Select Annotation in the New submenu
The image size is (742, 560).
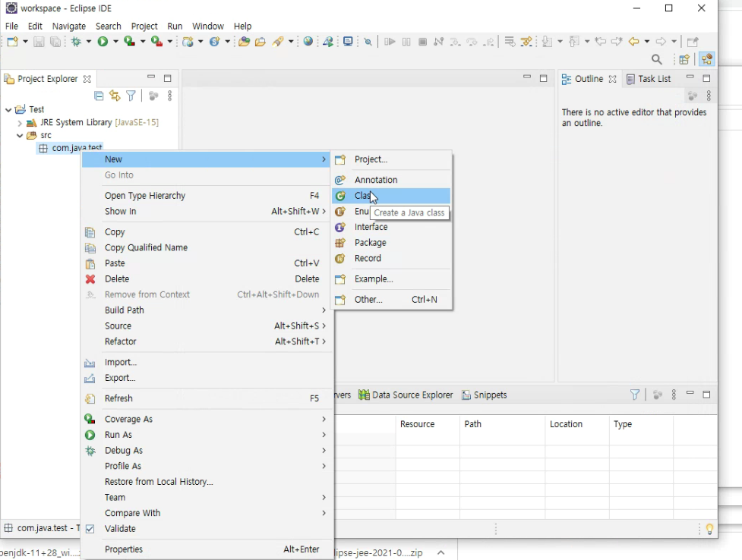(x=391, y=180)
